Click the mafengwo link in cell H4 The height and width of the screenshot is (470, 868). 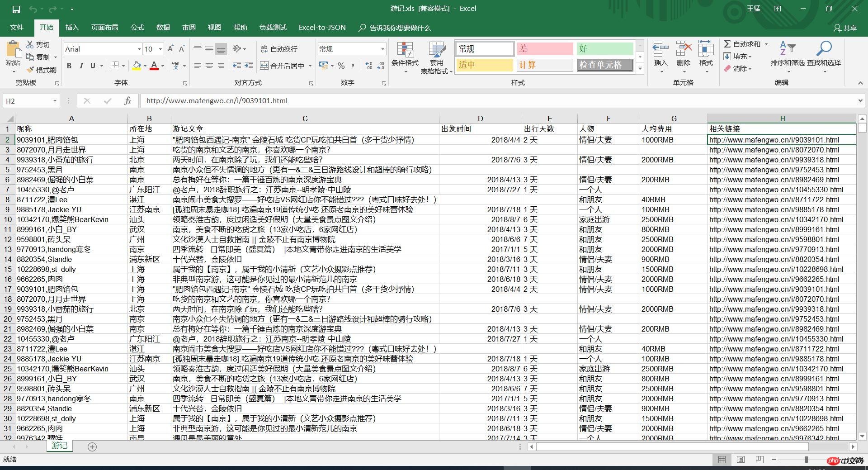pyautogui.click(x=774, y=160)
